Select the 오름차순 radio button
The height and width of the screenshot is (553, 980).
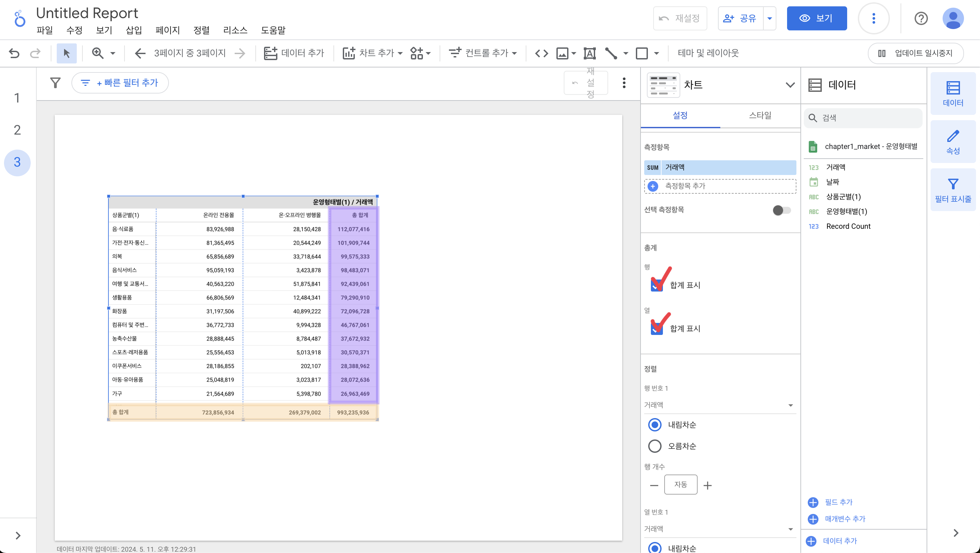654,446
